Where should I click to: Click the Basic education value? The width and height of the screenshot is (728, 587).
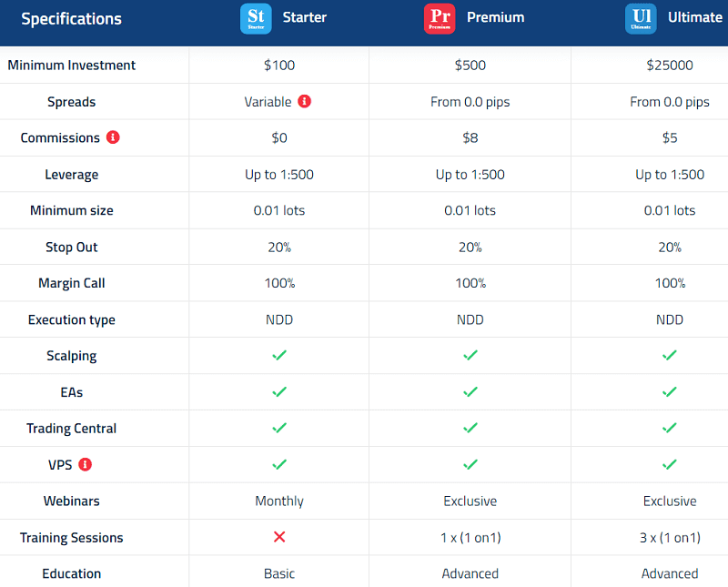tap(279, 573)
